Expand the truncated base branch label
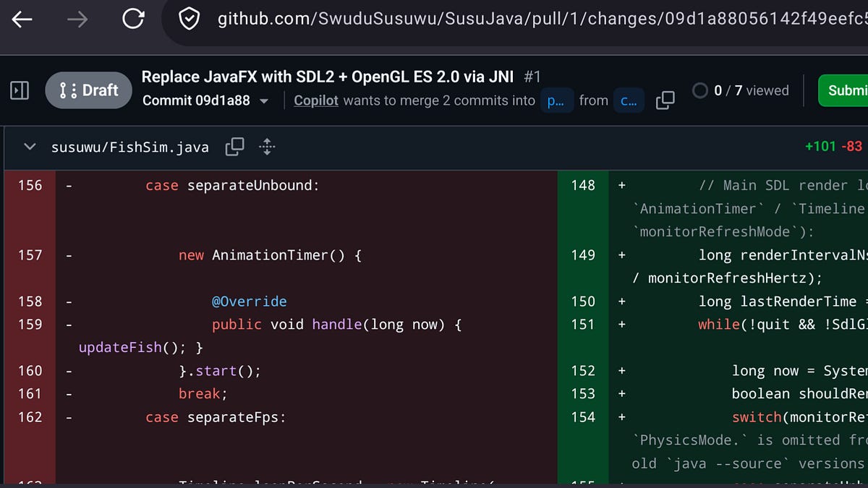Screen dimensions: 868x488 557,100
